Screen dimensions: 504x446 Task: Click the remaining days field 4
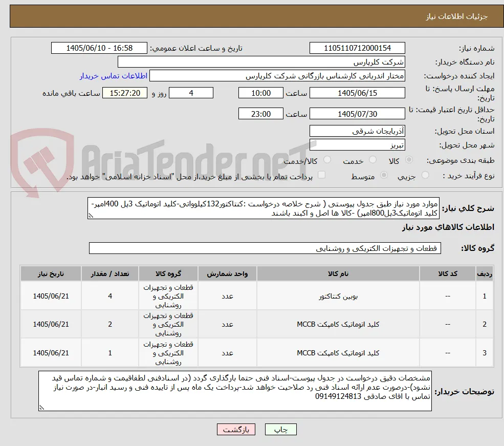[x=191, y=93]
